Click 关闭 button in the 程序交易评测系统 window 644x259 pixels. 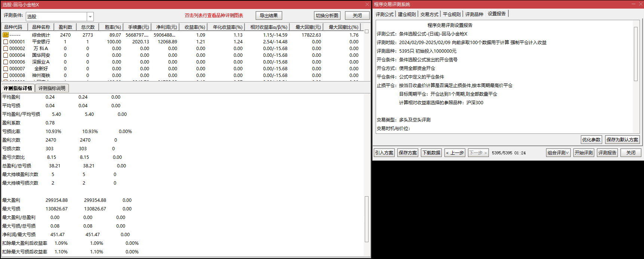[631, 152]
